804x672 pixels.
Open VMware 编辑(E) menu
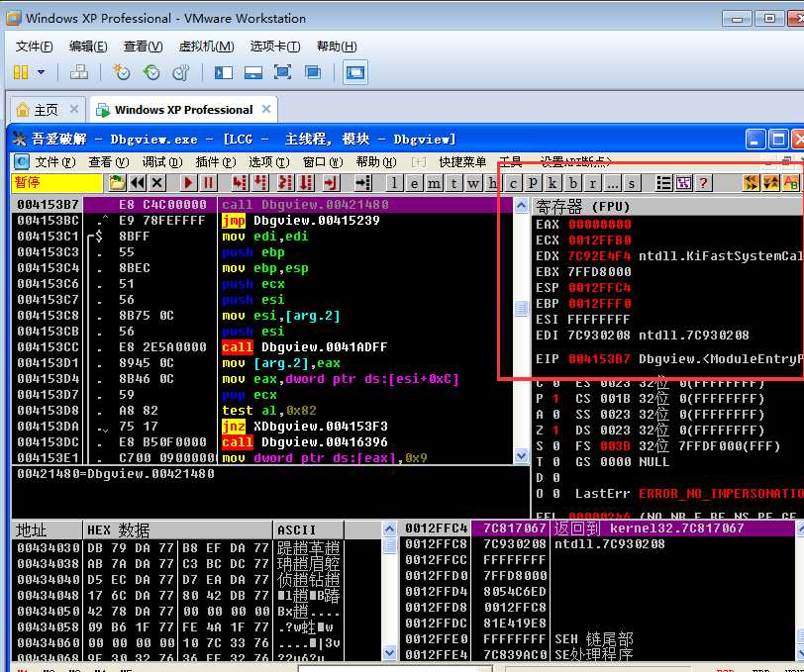(88, 47)
